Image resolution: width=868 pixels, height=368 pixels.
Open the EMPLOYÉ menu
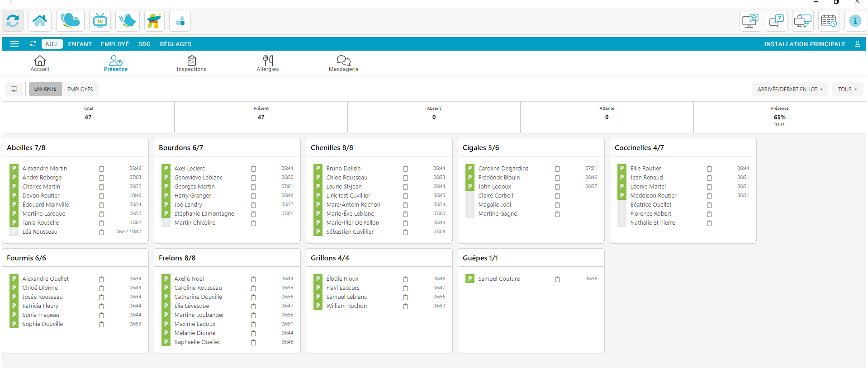point(115,44)
